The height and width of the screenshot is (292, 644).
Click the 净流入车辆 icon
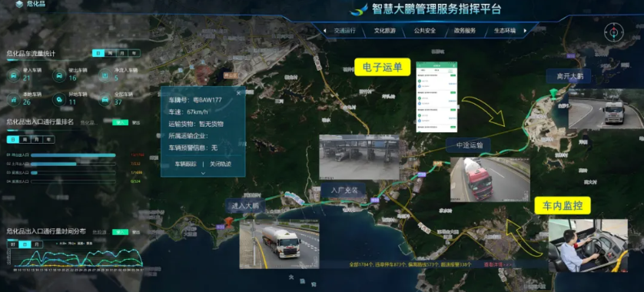(105, 75)
